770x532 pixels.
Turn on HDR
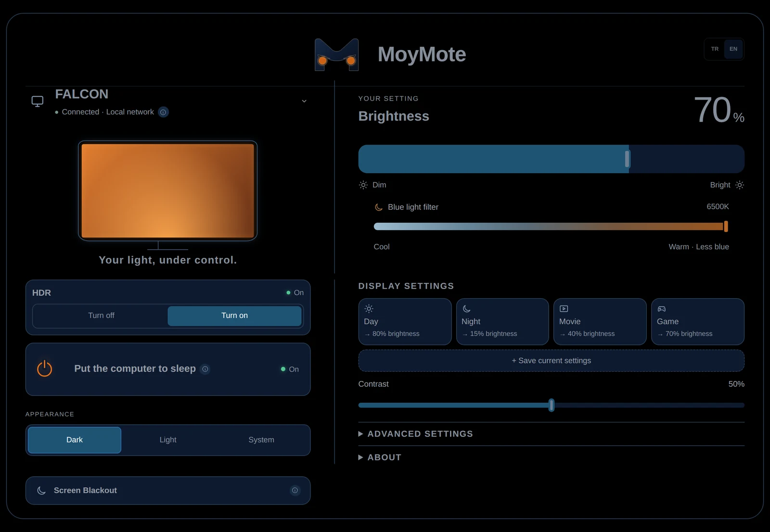coord(234,316)
